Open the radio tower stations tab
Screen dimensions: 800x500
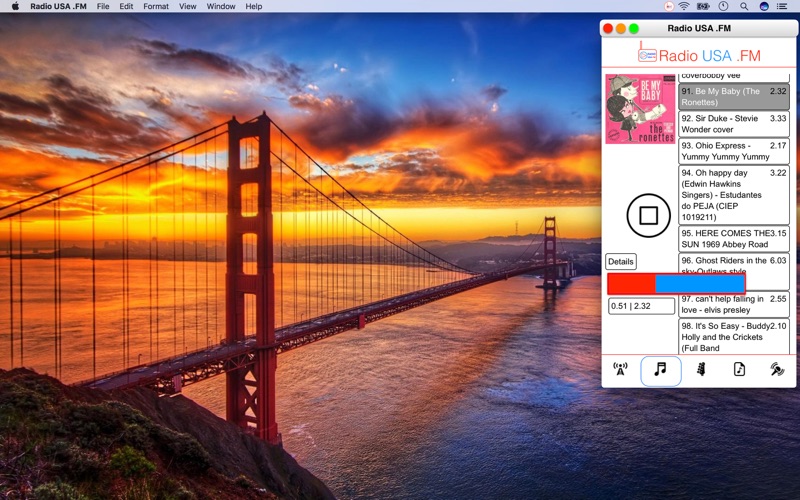pyautogui.click(x=620, y=369)
